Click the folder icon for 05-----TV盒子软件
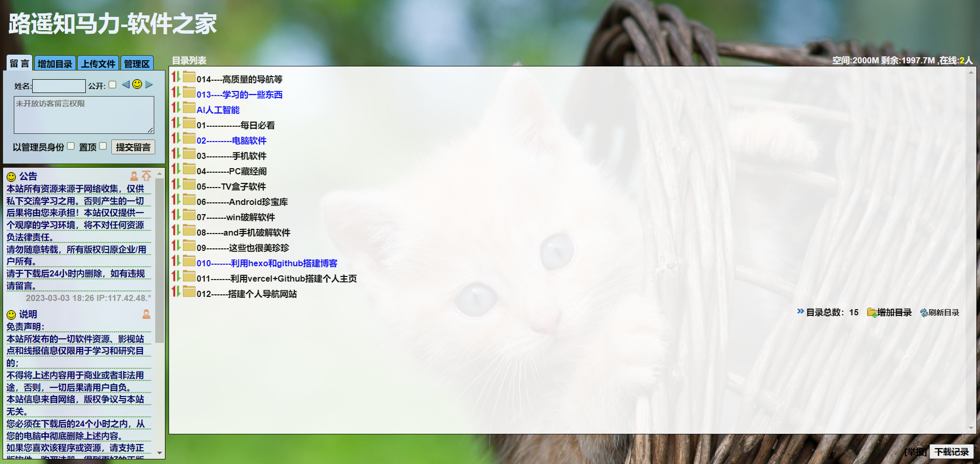The height and width of the screenshot is (464, 980). 189,185
